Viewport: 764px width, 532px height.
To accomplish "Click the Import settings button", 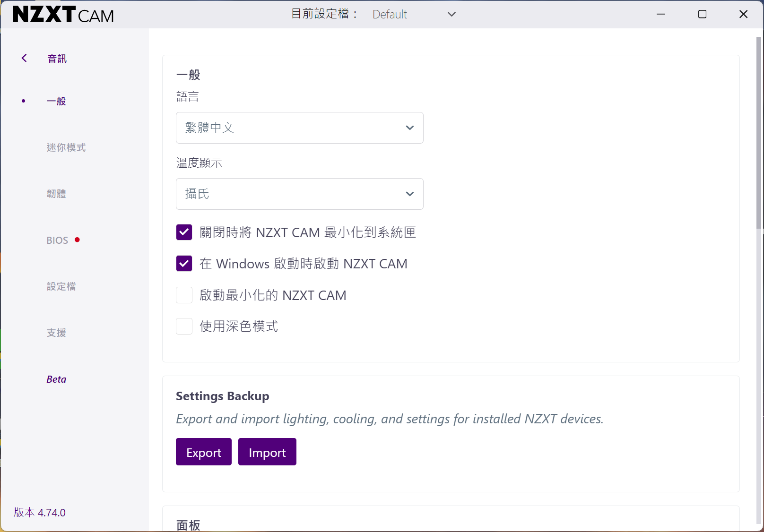I will click(267, 452).
